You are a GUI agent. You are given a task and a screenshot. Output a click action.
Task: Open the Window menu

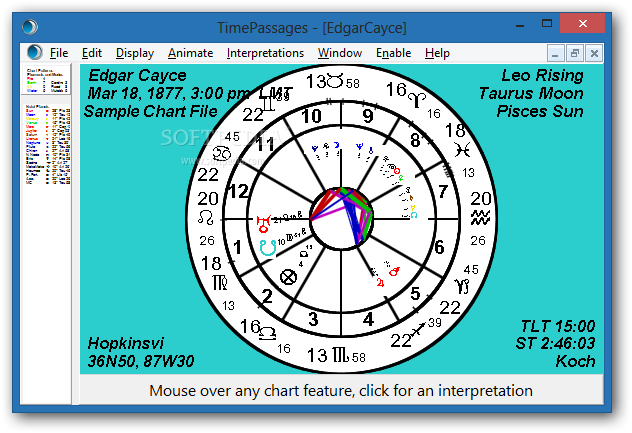pyautogui.click(x=340, y=53)
